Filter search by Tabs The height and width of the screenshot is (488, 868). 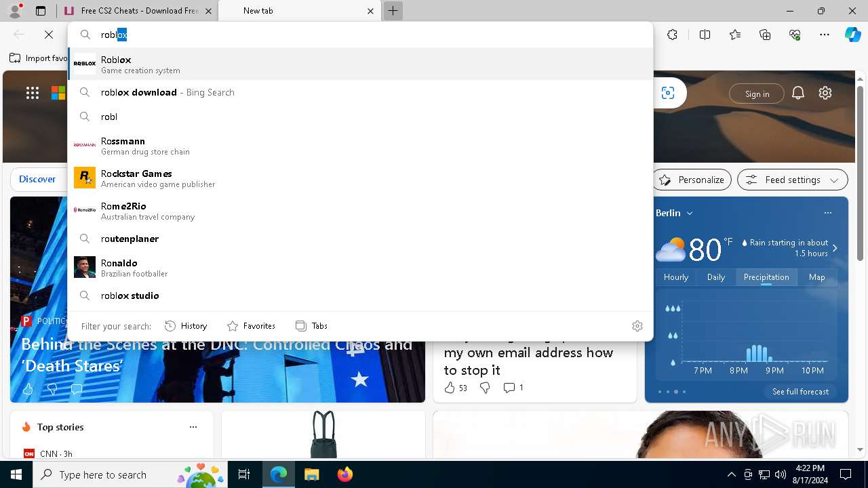pos(312,326)
